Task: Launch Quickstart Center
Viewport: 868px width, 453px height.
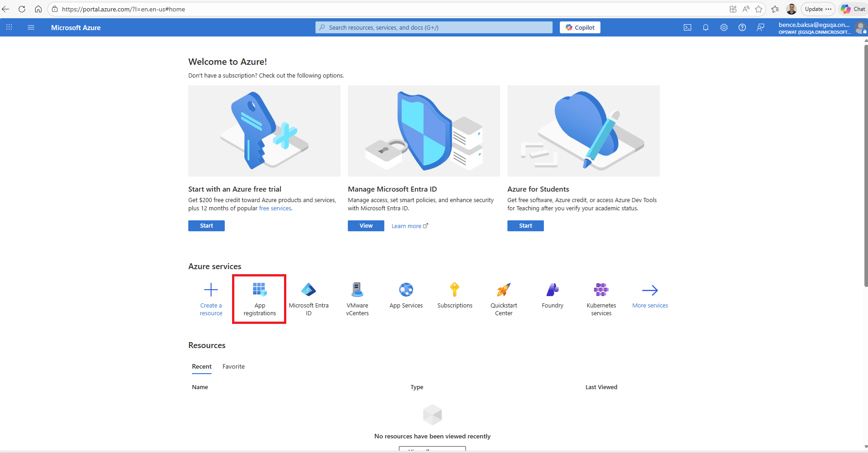Action: (504, 299)
